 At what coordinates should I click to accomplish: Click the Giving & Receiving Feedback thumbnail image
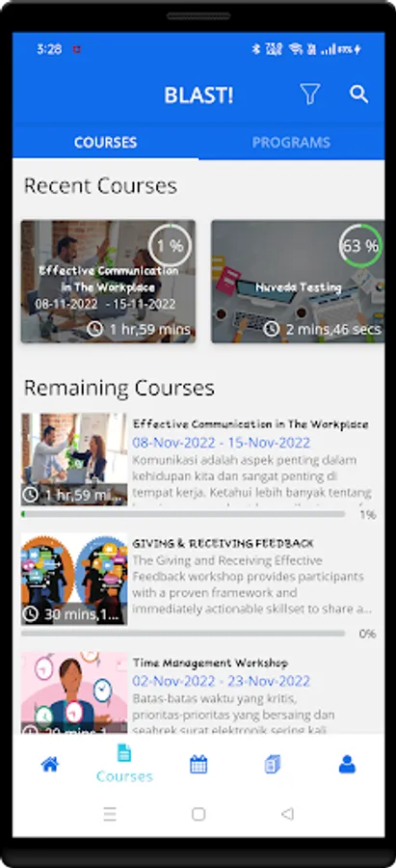[74, 579]
